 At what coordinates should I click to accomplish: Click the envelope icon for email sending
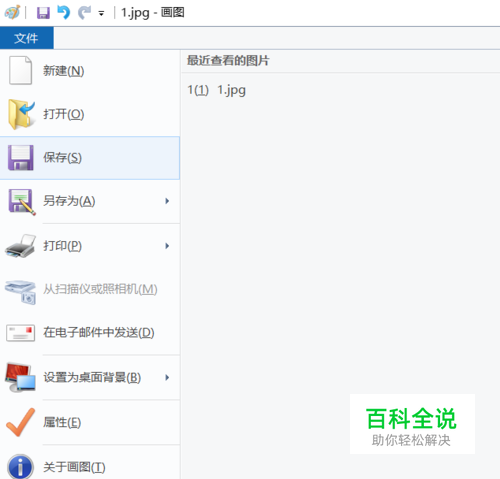pyautogui.click(x=20, y=333)
